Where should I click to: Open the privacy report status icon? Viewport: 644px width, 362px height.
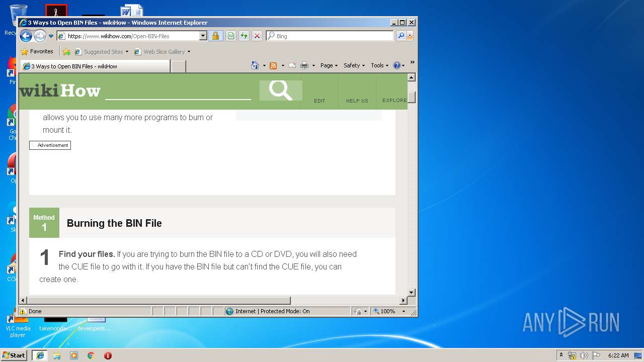[x=357, y=311]
